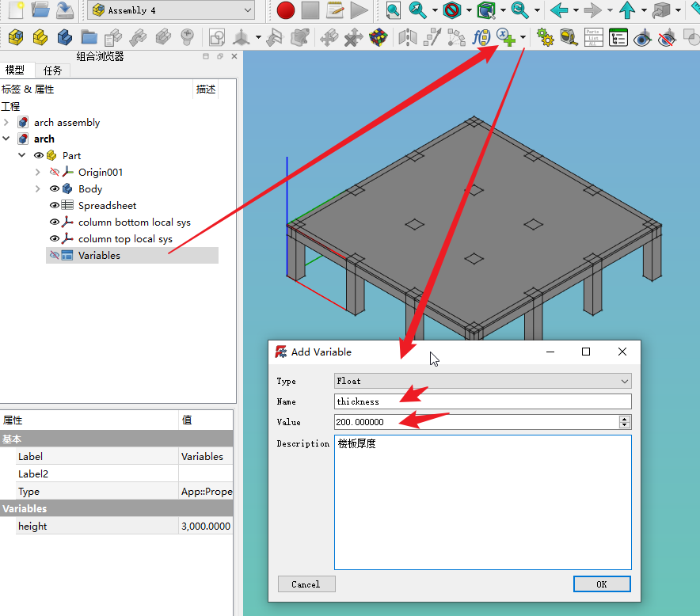Click the gears solve assembly icon
Image resolution: width=700 pixels, height=616 pixels.
point(545,37)
